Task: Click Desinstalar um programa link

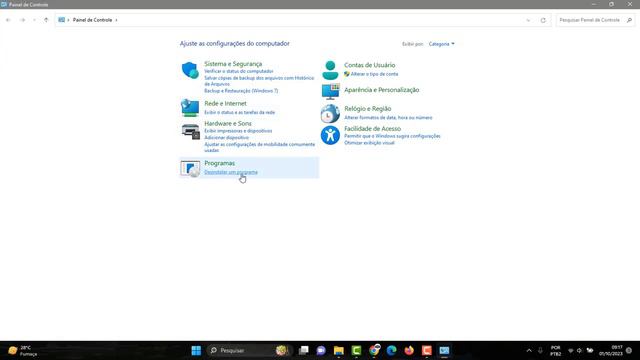Action: click(x=231, y=172)
